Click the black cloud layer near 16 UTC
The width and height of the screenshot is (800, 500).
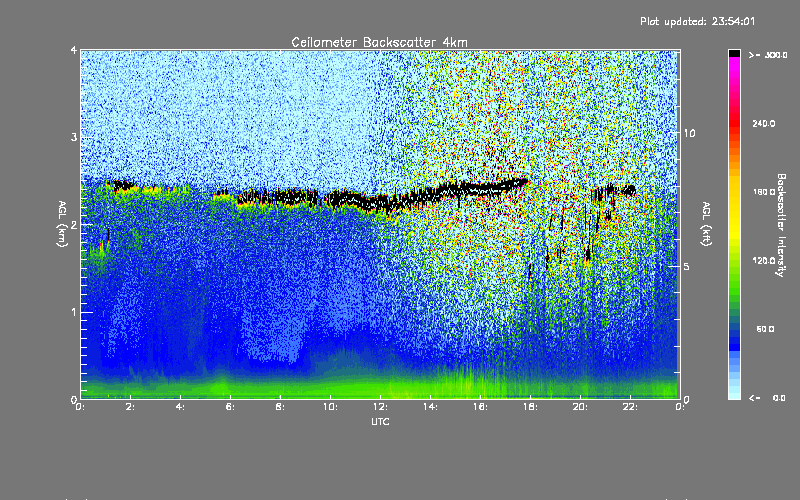click(x=480, y=188)
